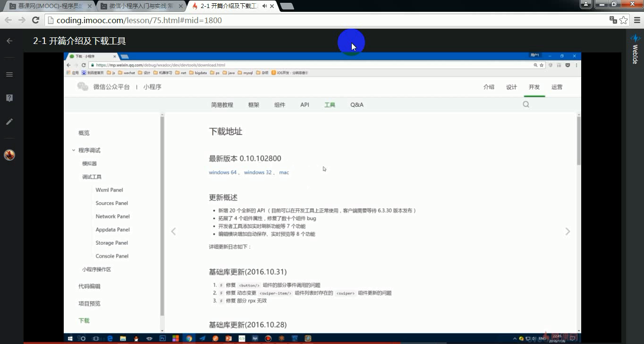644x344 pixels.
Task: Select the 工具 sub-navigation item
Action: click(330, 105)
